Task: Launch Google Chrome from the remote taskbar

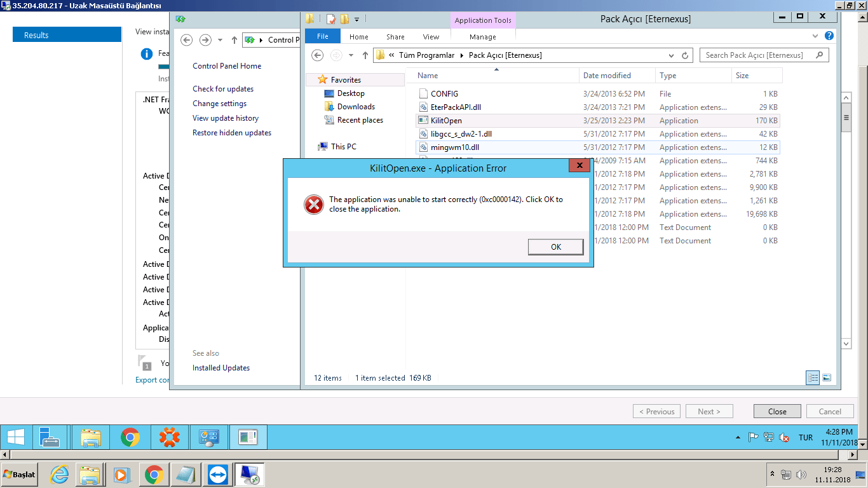Action: (130, 437)
